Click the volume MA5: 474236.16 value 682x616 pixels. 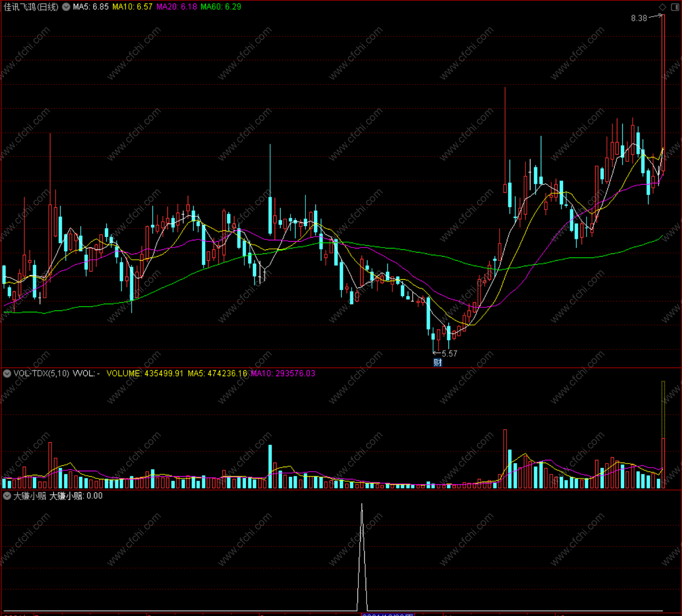pos(217,373)
